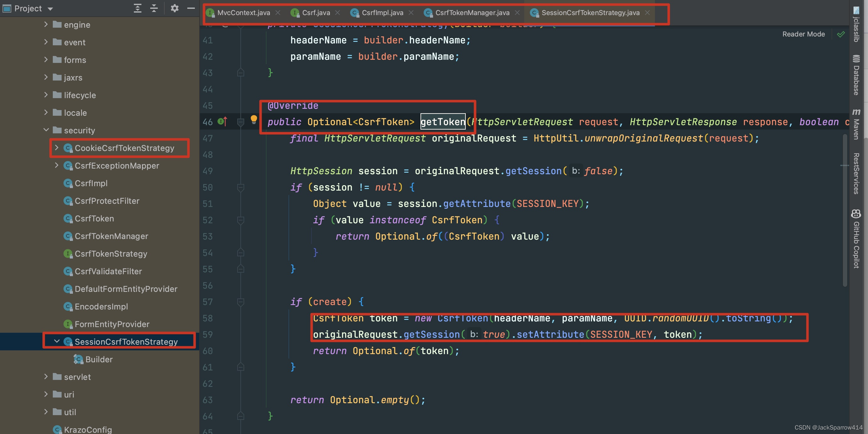Open the jclasslib side panel
This screenshot has height=434, width=868.
[x=856, y=24]
